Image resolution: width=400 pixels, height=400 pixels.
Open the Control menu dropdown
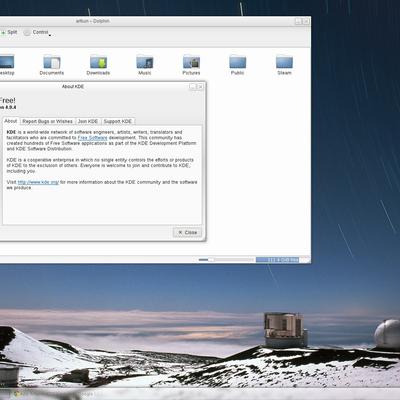(37, 32)
